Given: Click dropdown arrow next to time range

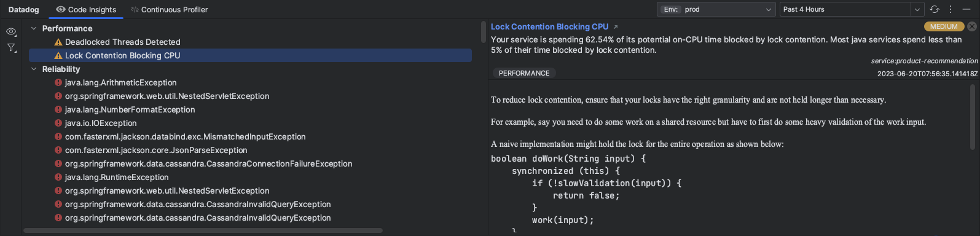Looking at the screenshot, I should click(917, 9).
